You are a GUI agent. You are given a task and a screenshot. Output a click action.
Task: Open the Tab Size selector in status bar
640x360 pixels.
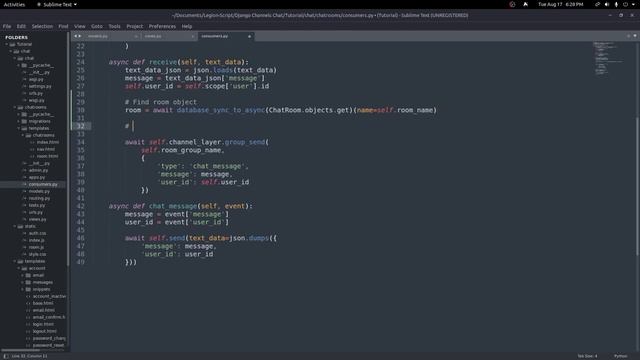[x=587, y=356]
